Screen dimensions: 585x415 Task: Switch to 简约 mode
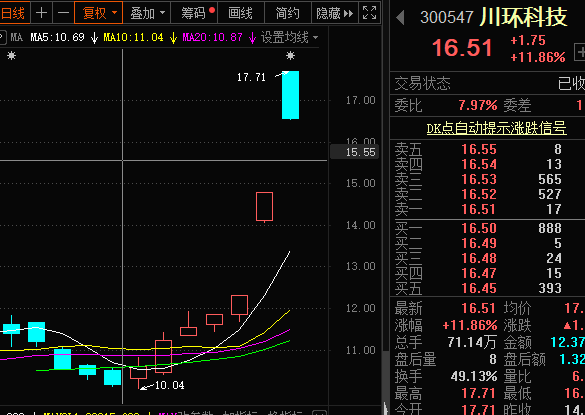pyautogui.click(x=287, y=13)
